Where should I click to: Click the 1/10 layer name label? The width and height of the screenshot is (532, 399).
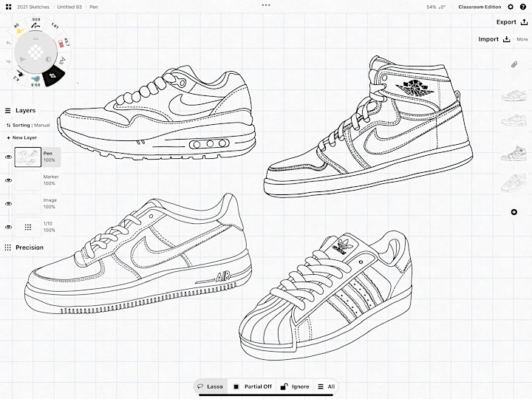[48, 224]
